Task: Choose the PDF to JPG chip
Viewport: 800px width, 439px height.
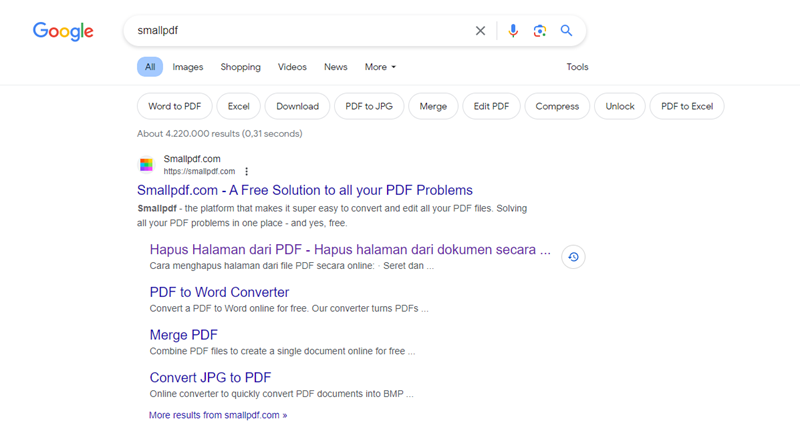Action: [x=369, y=106]
